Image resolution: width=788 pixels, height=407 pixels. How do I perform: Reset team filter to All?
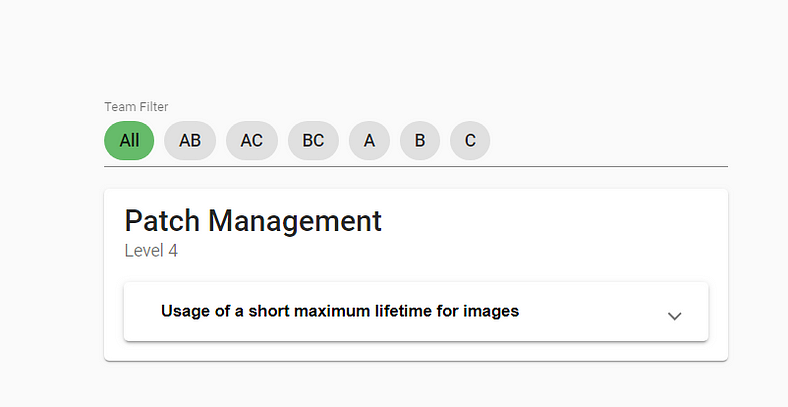[x=129, y=140]
